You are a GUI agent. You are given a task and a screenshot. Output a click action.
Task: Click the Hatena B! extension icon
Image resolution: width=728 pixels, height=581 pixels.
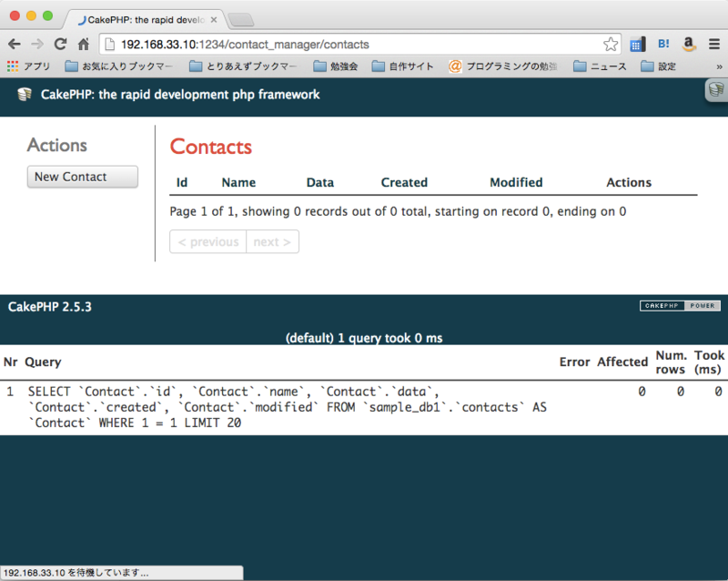coord(663,44)
